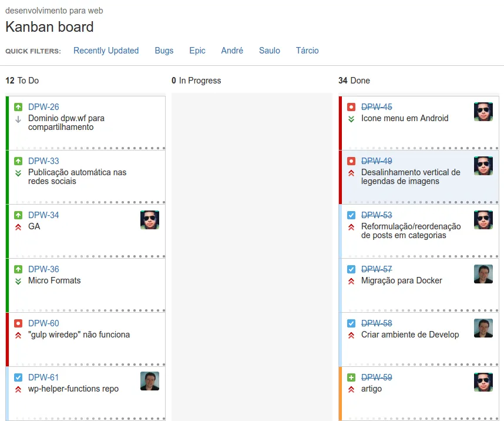
Task: Select the DPW-53 card in Done column
Action: [411, 244]
